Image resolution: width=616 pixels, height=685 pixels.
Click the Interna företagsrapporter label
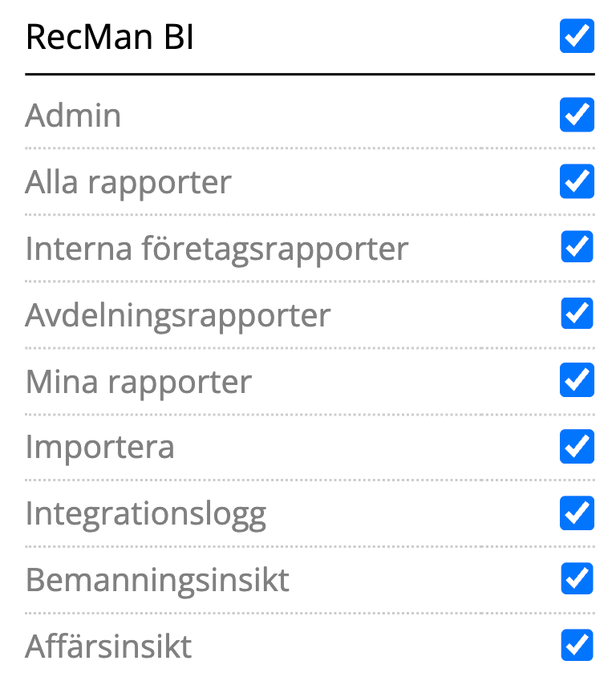coord(217,249)
